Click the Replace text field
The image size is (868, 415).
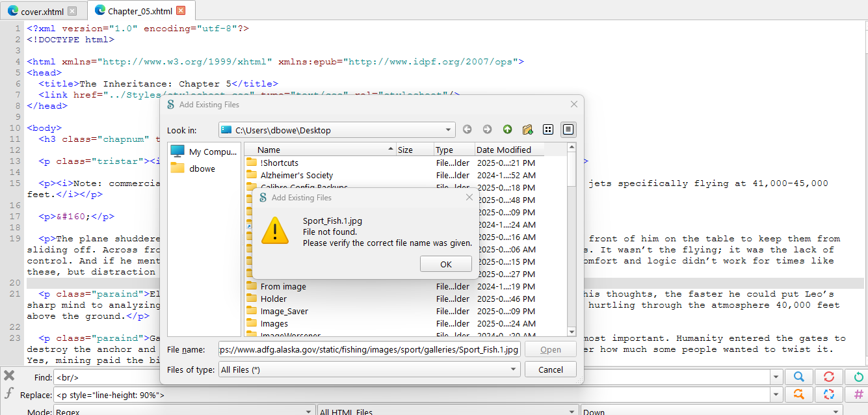pos(412,395)
